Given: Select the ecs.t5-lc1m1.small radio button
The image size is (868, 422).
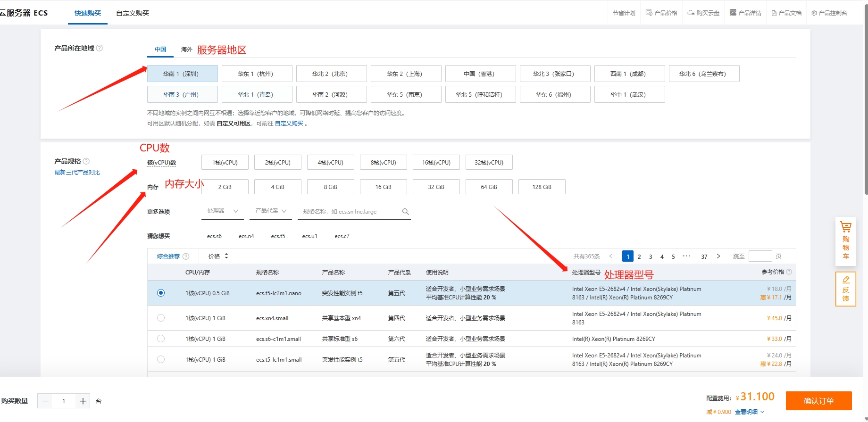Looking at the screenshot, I should pyautogui.click(x=161, y=359).
